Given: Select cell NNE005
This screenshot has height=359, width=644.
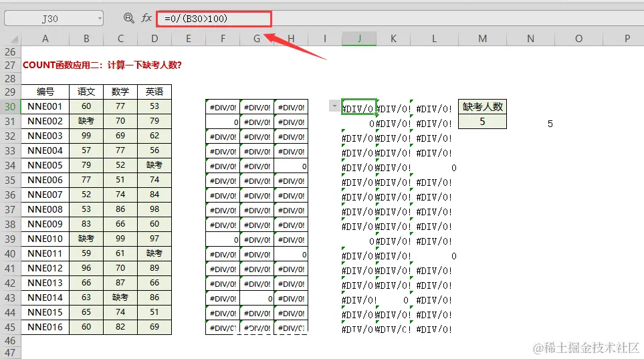Looking at the screenshot, I should pyautogui.click(x=45, y=165).
